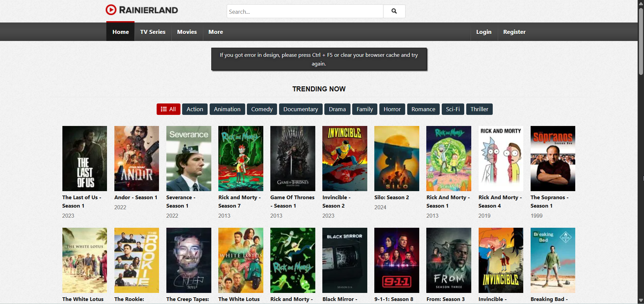
Task: Open the Home tab
Action: (120, 32)
